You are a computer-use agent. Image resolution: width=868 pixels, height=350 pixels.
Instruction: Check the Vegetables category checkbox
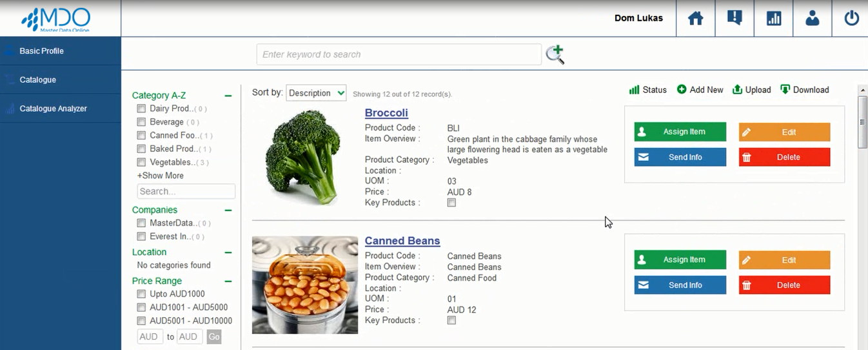coord(141,162)
